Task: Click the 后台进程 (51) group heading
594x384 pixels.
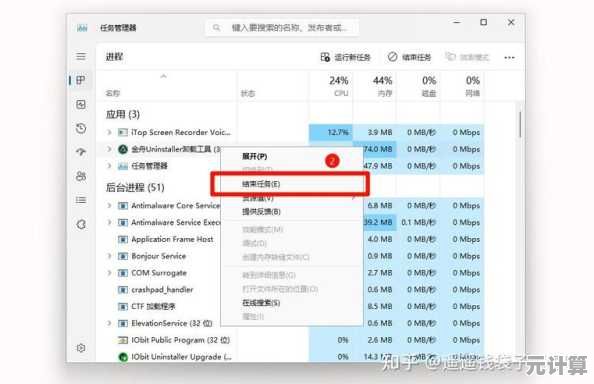Action: 135,187
